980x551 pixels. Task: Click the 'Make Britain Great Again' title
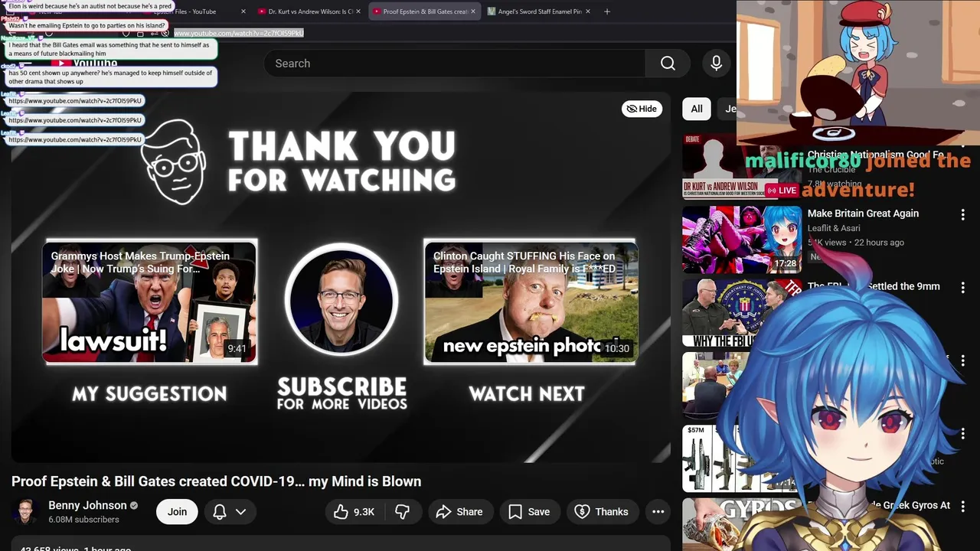click(863, 214)
